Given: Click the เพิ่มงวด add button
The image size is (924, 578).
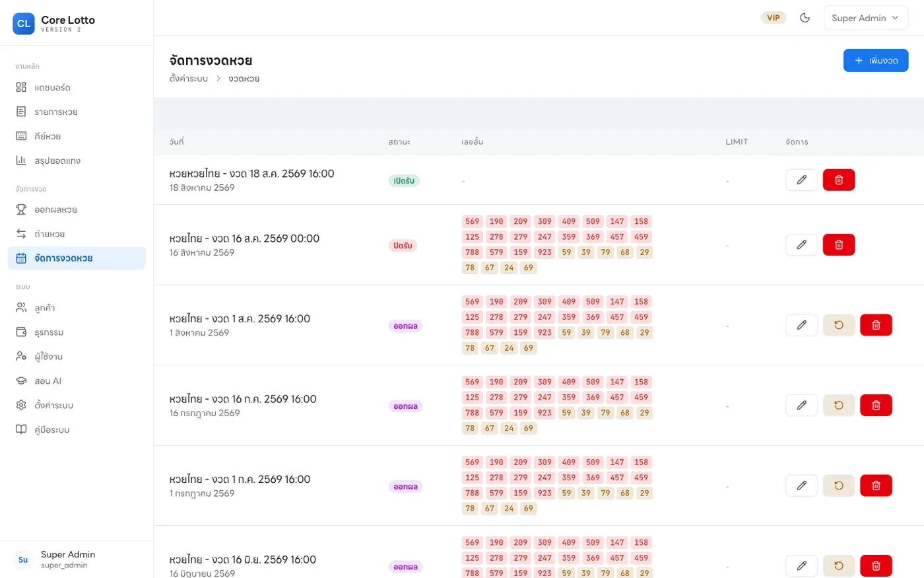Looking at the screenshot, I should click(876, 60).
